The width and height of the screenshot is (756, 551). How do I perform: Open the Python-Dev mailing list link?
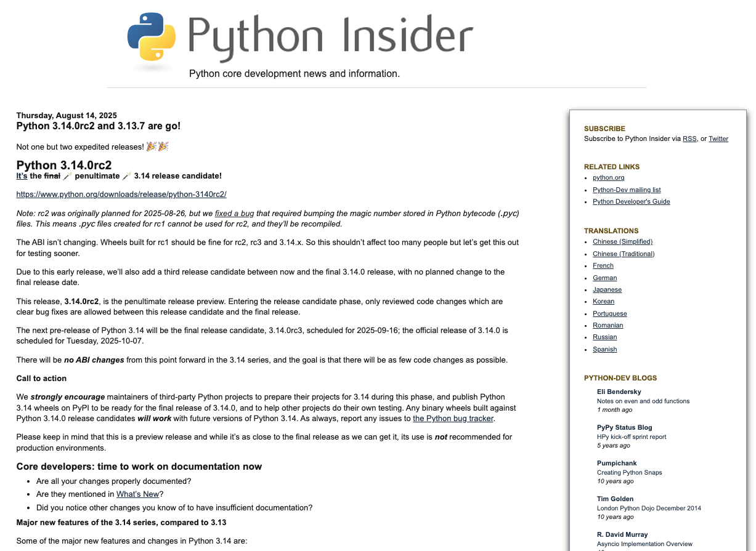click(627, 190)
